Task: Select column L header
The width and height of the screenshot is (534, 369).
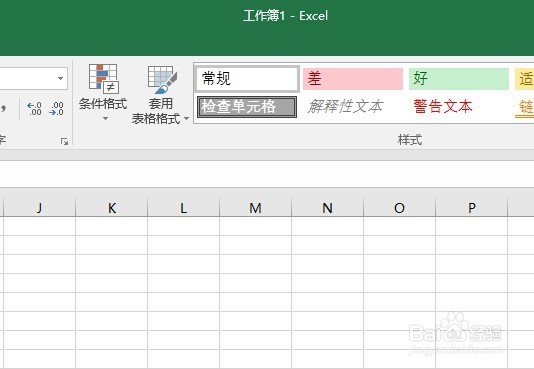Action: (x=184, y=207)
